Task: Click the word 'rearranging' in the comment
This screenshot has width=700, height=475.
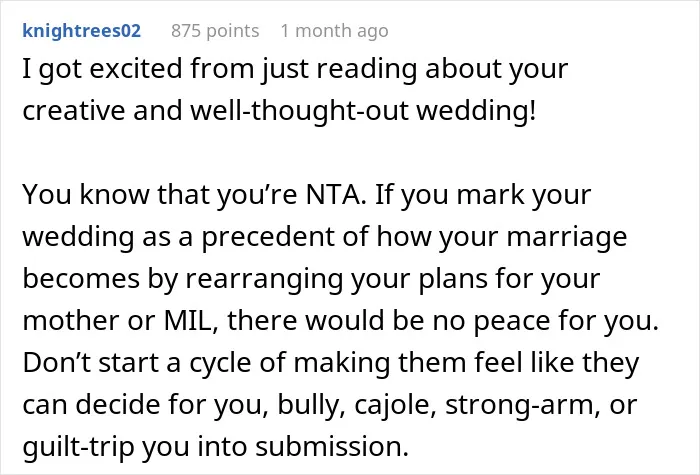Action: (x=264, y=279)
